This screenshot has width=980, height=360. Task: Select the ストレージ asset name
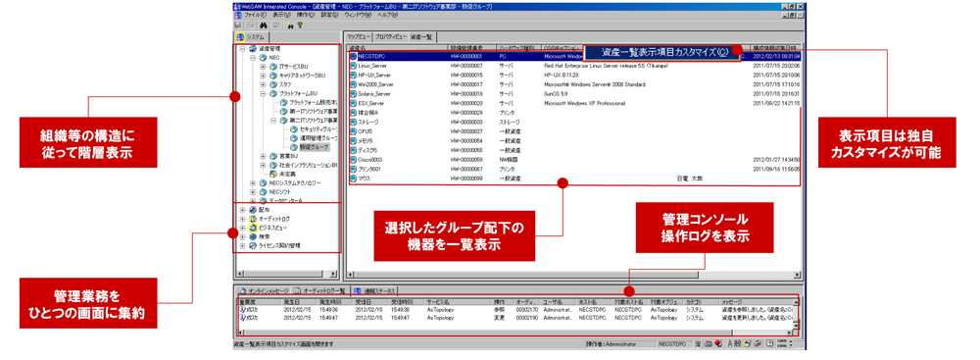pos(368,122)
